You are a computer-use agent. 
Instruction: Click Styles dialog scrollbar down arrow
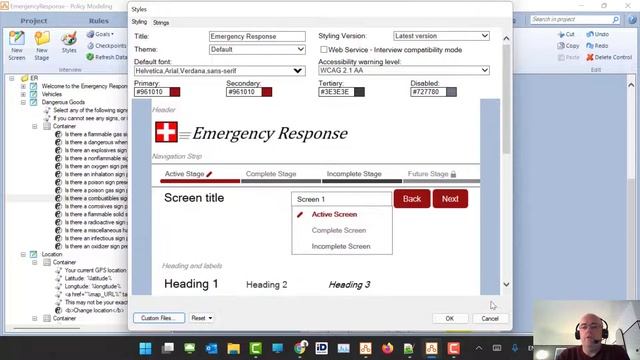(x=506, y=284)
